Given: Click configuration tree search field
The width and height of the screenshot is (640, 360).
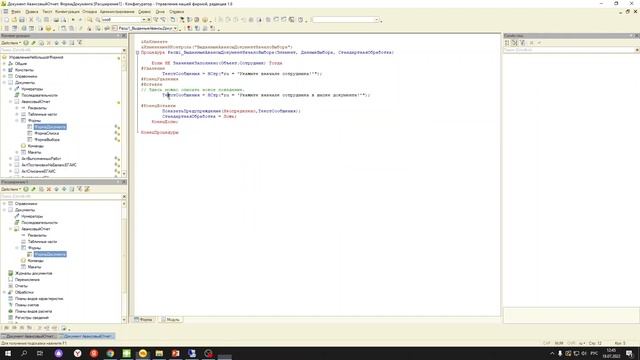Looking at the screenshot, I should (x=61, y=50).
